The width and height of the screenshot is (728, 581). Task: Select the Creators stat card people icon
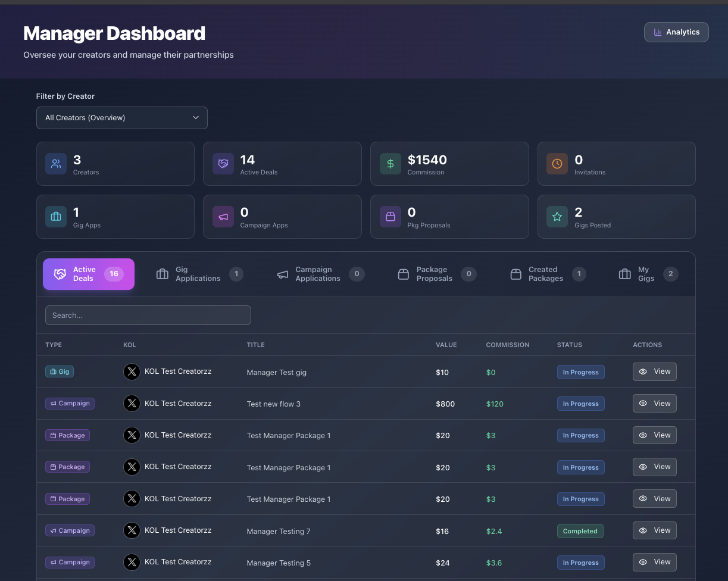click(x=55, y=164)
